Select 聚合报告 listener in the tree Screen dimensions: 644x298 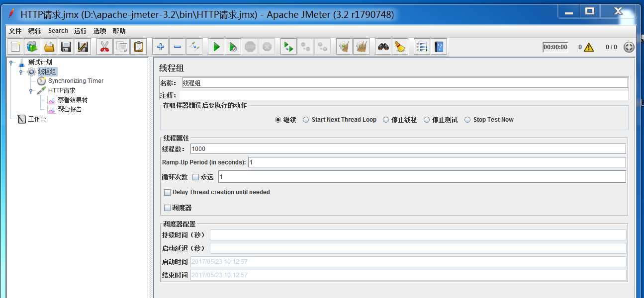tap(70, 109)
